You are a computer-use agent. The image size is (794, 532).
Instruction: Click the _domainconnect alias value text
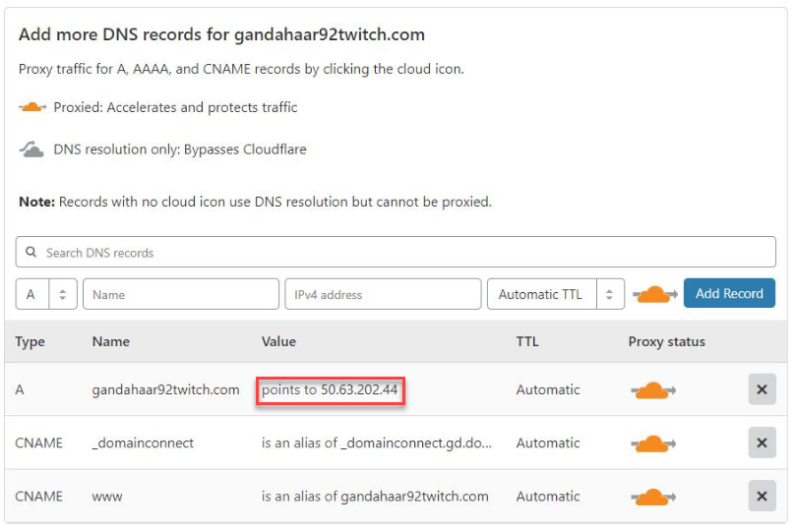[376, 443]
